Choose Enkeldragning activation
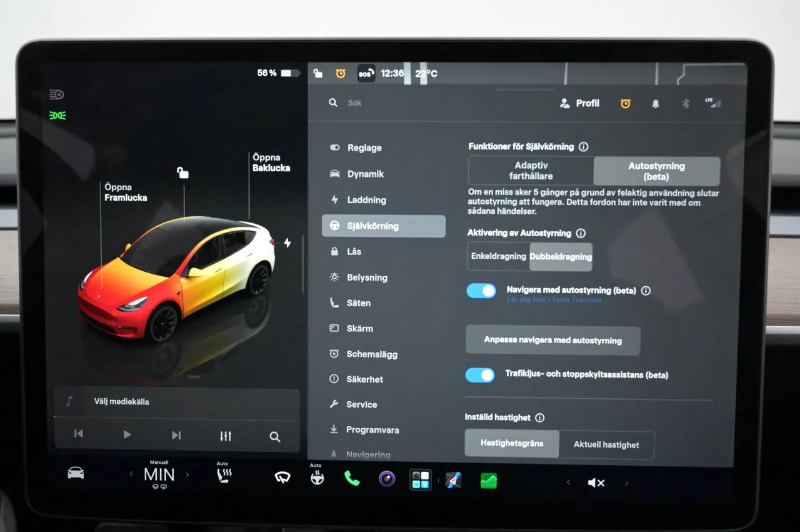This screenshot has height=532, width=800. pyautogui.click(x=499, y=256)
